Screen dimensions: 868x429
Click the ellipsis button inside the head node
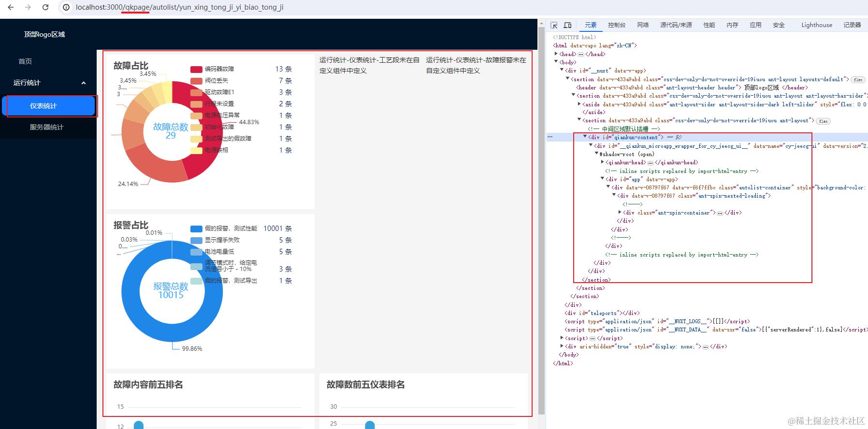tap(581, 55)
